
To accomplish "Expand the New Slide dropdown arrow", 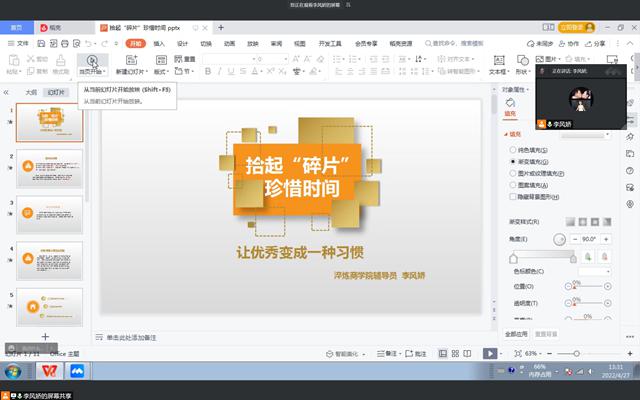I will [x=146, y=72].
